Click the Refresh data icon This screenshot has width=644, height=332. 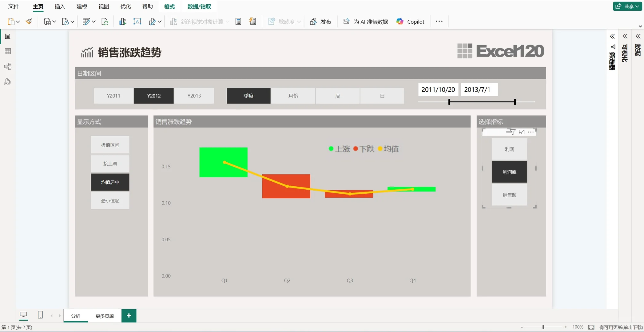pos(105,22)
